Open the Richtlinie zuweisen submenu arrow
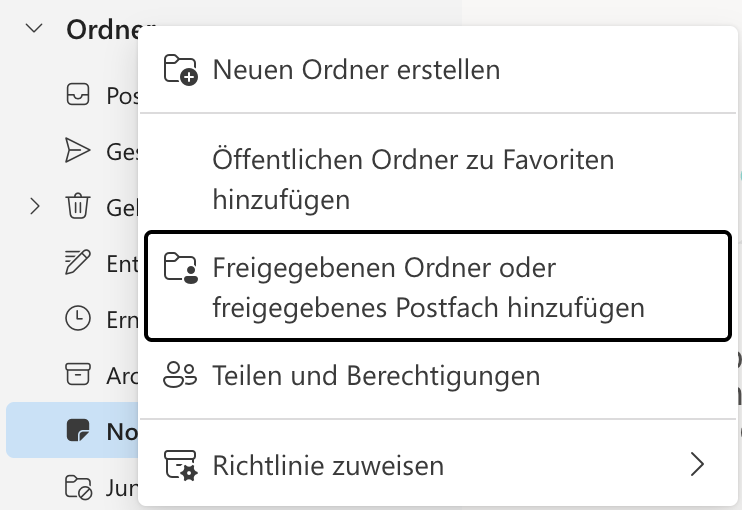The width and height of the screenshot is (742, 510). click(698, 464)
